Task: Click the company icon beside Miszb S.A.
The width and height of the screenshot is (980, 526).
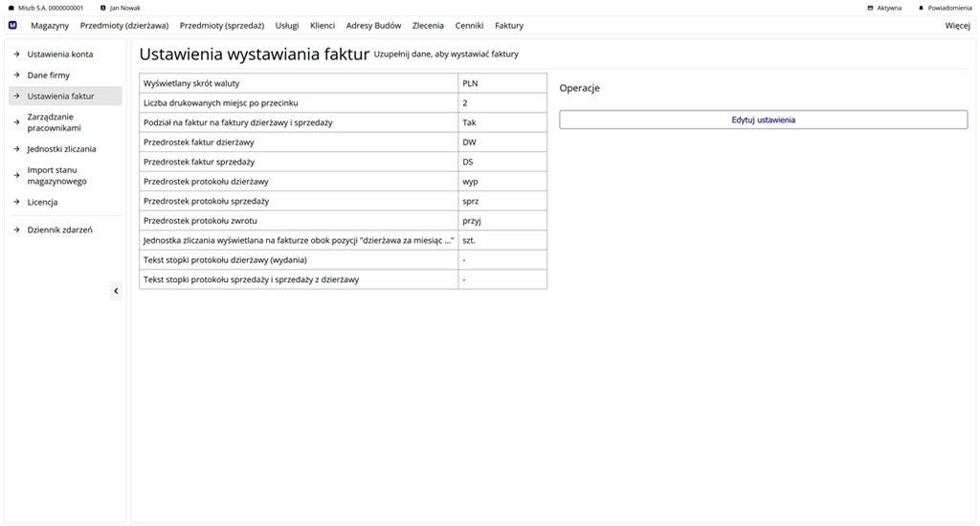Action: (x=11, y=8)
